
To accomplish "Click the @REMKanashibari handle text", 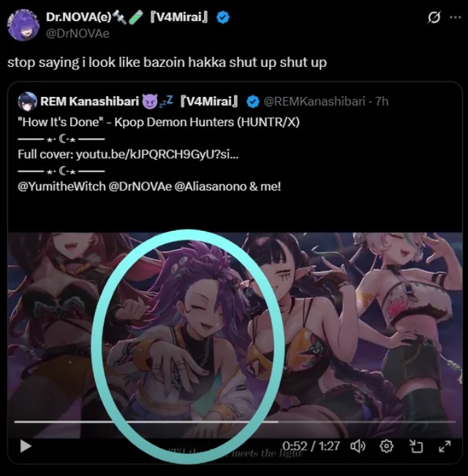I will coord(314,101).
